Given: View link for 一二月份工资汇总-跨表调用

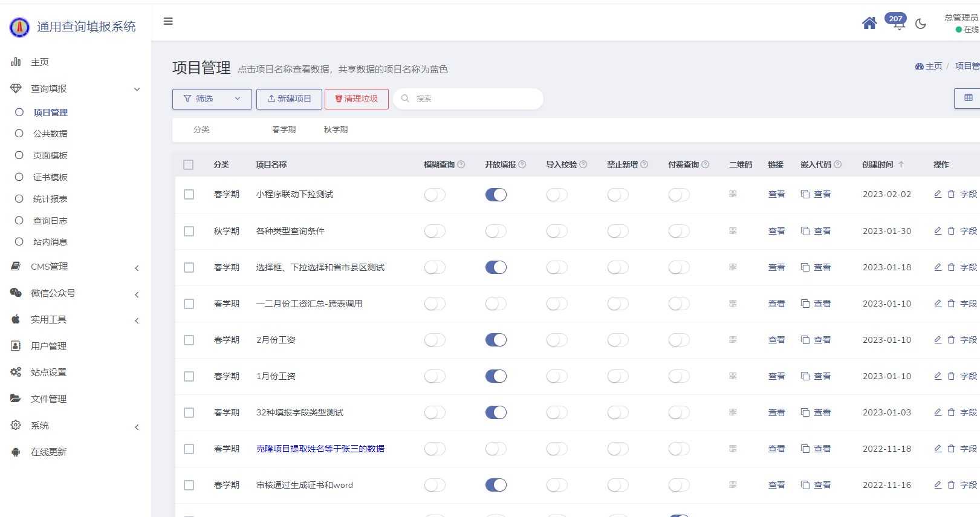Looking at the screenshot, I should point(776,304).
